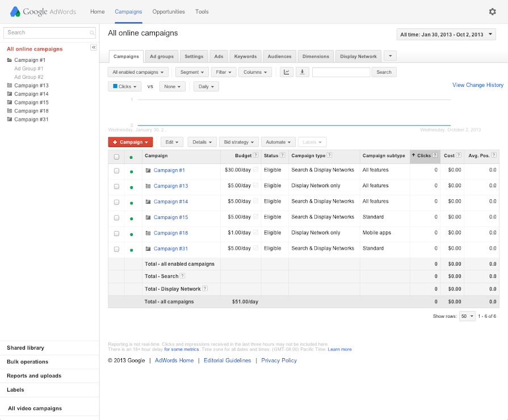Click the download report icon
508x420 pixels.
coord(303,72)
